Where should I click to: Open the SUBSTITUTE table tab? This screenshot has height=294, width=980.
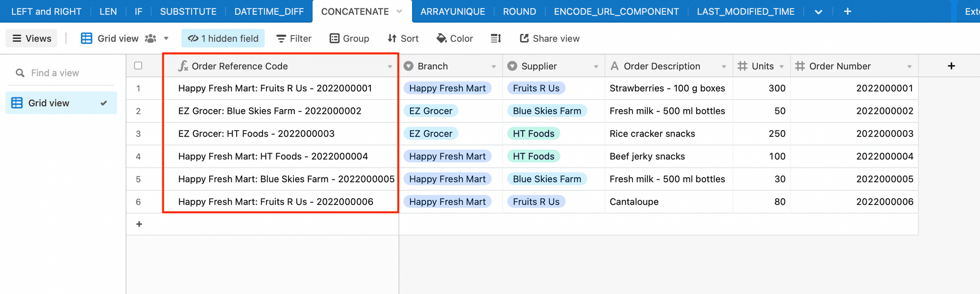click(x=188, y=11)
